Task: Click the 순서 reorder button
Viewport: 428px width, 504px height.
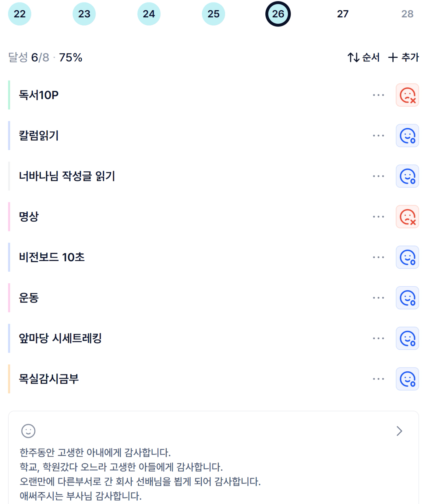Action: 364,57
